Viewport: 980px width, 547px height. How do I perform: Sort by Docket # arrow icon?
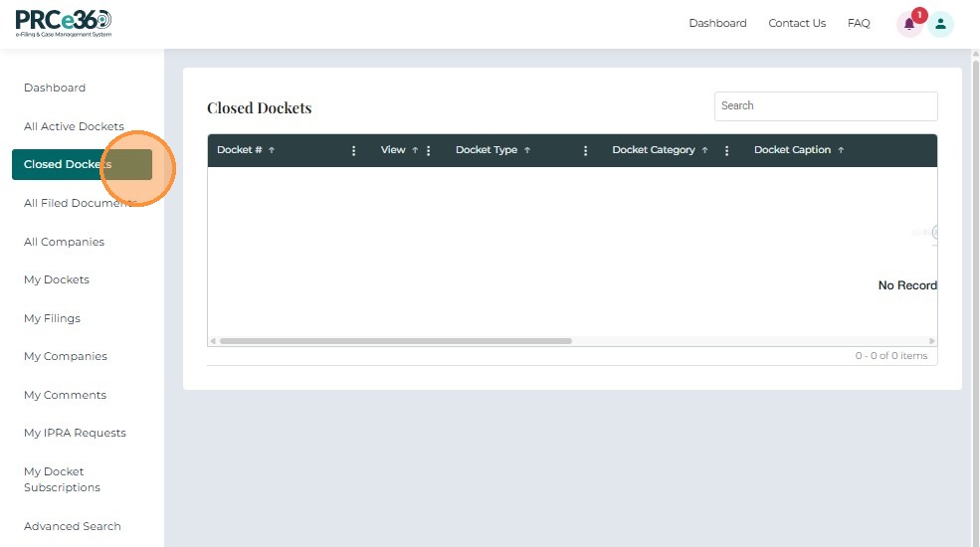tap(272, 150)
